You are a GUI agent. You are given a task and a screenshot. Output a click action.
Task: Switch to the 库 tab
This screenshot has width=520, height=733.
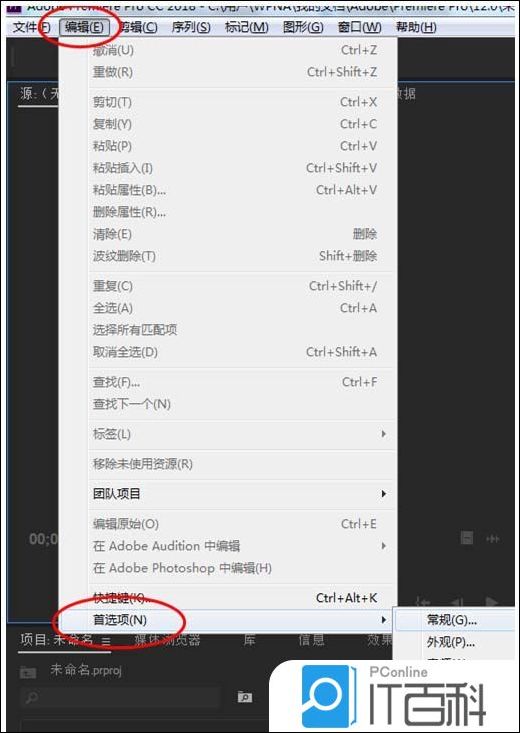[249, 640]
